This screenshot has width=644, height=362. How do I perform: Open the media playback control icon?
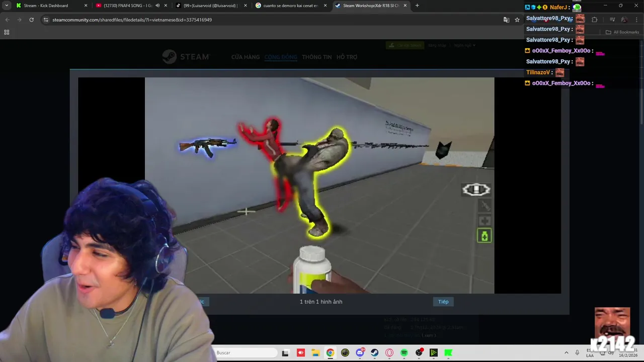[612, 20]
